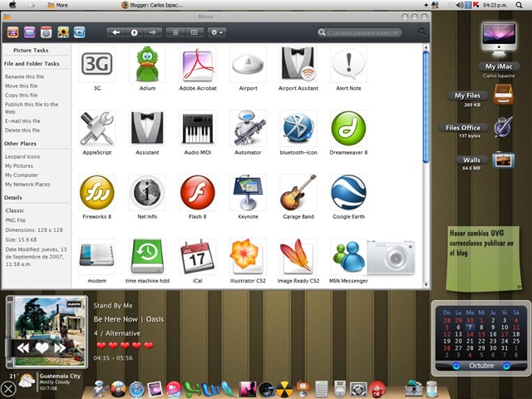Collapse the Details section

13,198
